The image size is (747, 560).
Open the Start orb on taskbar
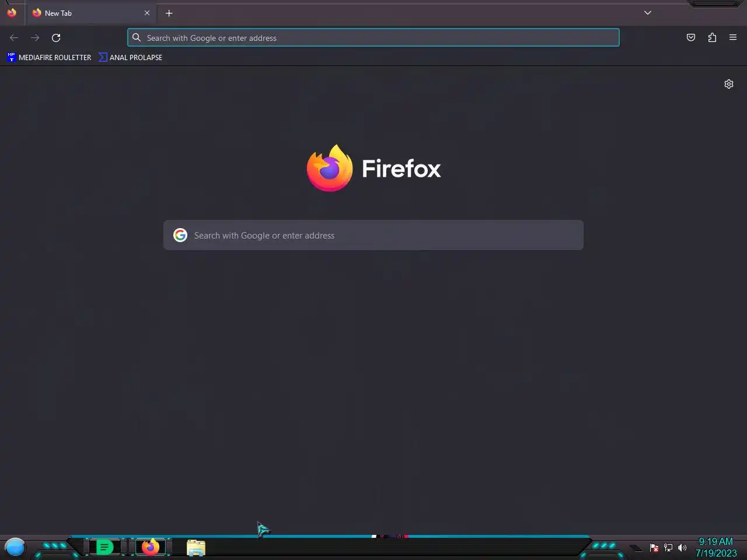click(x=15, y=547)
